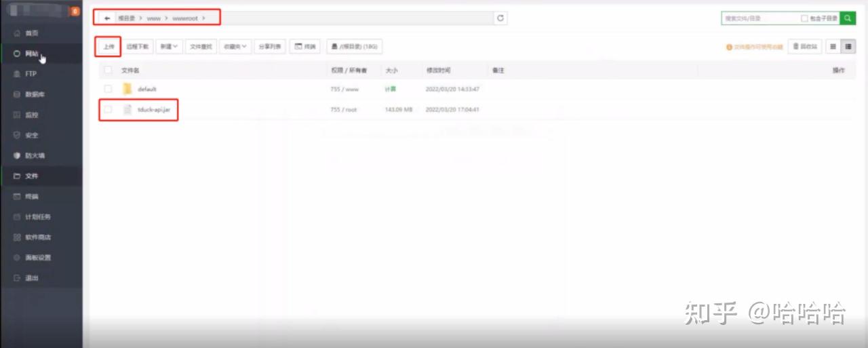
Task: Sort by 修改时间 modified column header
Action: 438,70
